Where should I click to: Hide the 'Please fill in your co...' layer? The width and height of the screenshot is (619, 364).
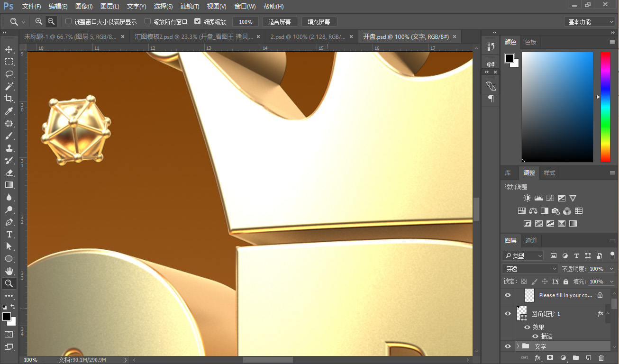(508, 295)
